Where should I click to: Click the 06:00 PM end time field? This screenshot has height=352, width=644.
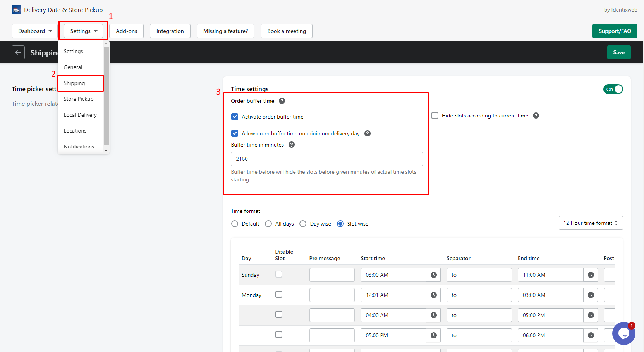click(551, 335)
